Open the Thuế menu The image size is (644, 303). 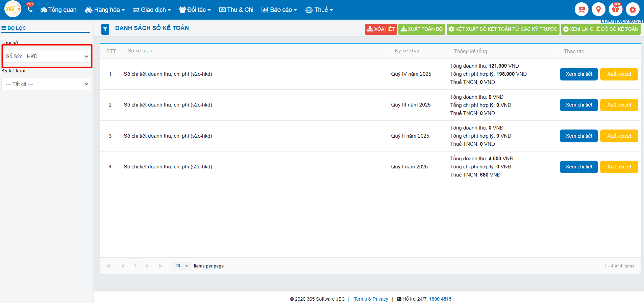tap(319, 10)
